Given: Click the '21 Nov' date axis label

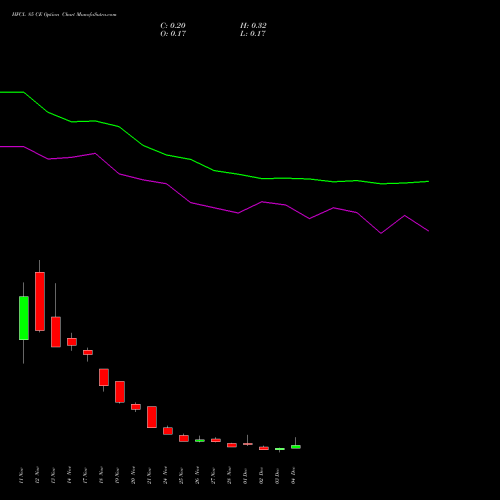Looking at the screenshot, I should coord(149,476).
